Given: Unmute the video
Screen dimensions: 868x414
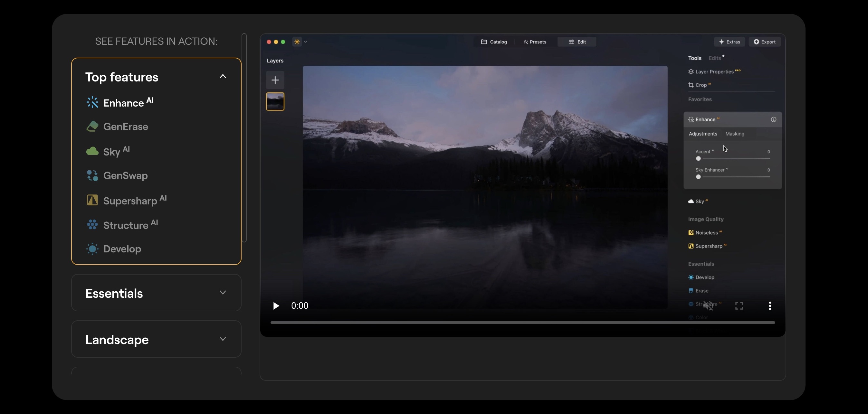Looking at the screenshot, I should click(x=708, y=306).
